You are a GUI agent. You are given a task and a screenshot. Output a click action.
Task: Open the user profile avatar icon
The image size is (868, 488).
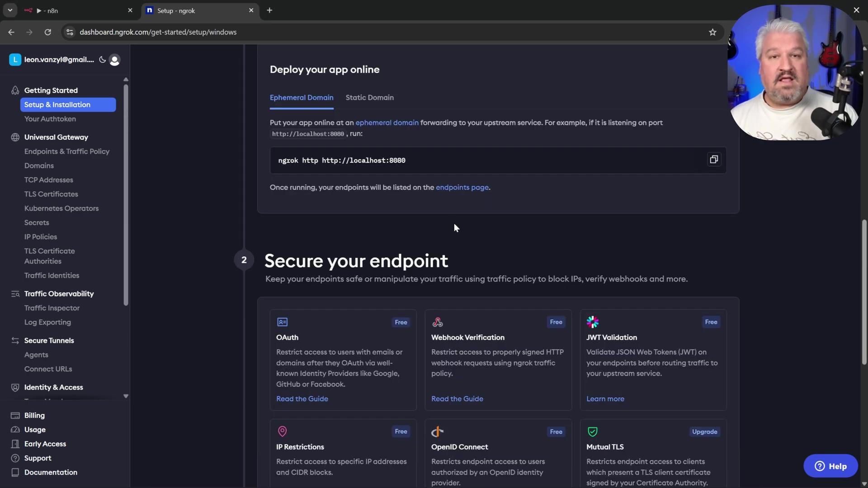(x=115, y=60)
